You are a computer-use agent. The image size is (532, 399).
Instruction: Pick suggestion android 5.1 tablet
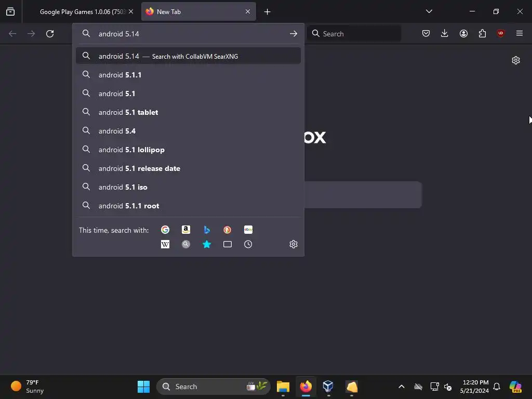click(188, 112)
